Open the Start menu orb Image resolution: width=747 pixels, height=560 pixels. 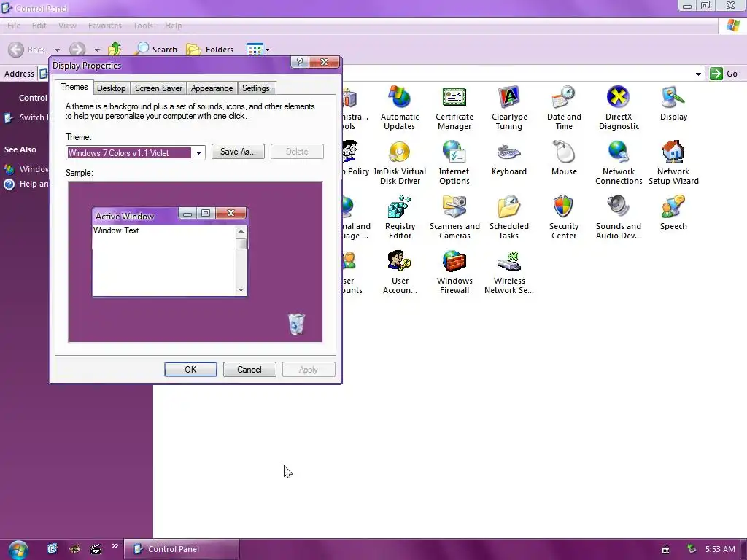pos(18,550)
